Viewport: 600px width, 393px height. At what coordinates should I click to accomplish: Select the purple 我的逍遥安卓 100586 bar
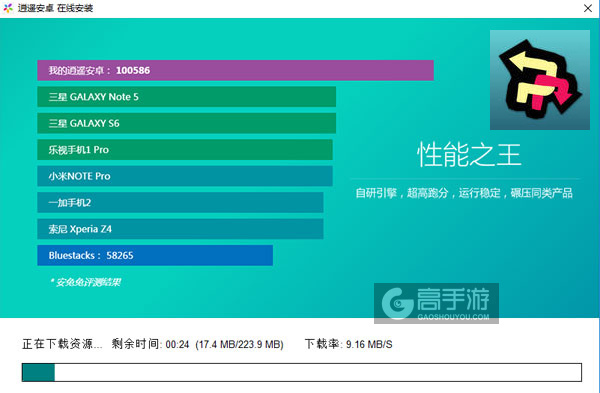(x=235, y=70)
